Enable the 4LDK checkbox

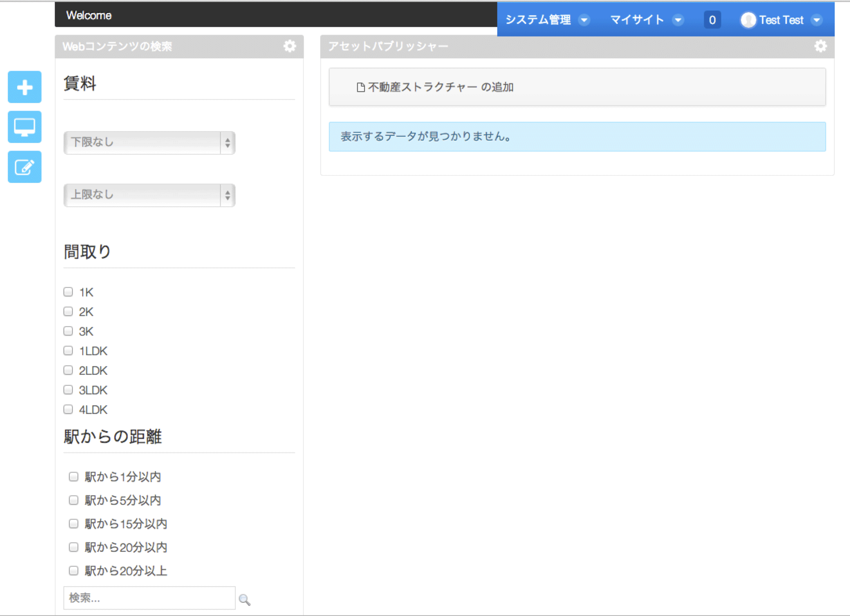coord(68,409)
